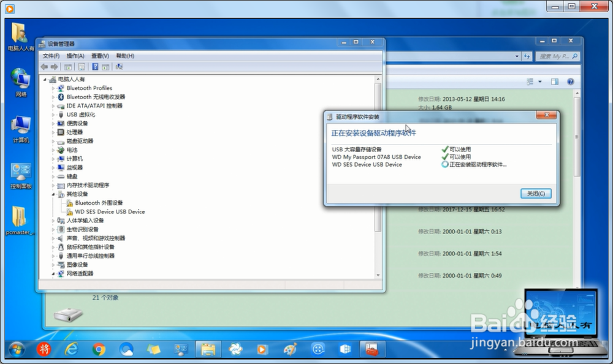Collapse the 其他设备 node

click(x=53, y=194)
